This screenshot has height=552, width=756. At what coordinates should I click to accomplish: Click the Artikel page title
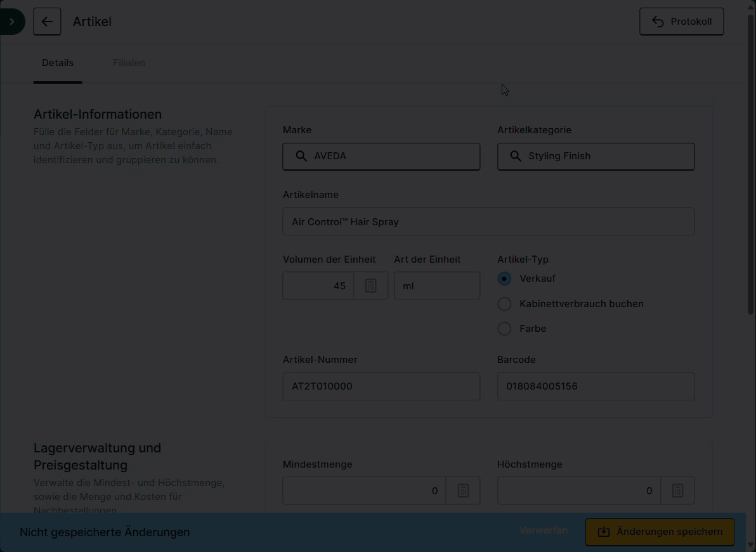(x=92, y=22)
